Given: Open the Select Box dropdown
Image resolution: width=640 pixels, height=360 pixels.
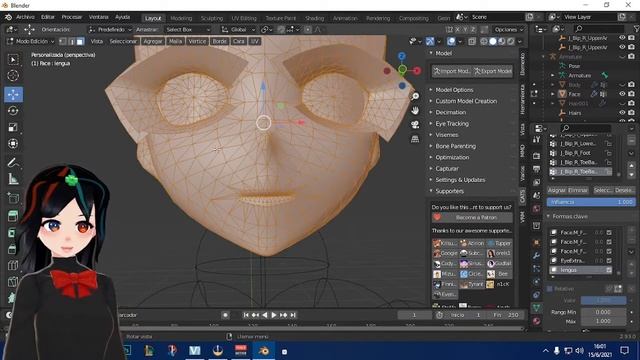Looking at the screenshot, I should (188, 29).
